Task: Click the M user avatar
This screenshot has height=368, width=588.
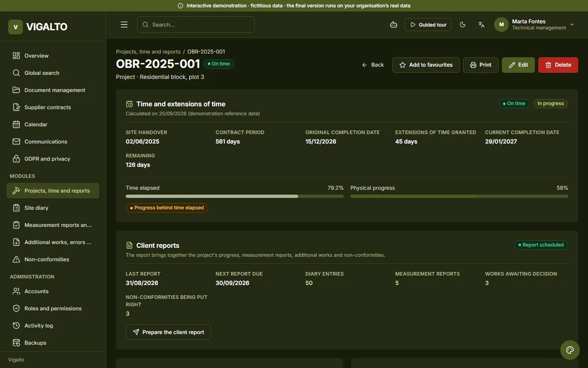Action: [x=501, y=25]
